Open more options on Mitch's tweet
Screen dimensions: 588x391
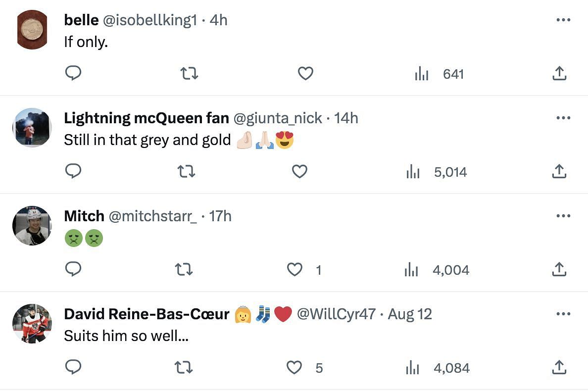pos(563,216)
